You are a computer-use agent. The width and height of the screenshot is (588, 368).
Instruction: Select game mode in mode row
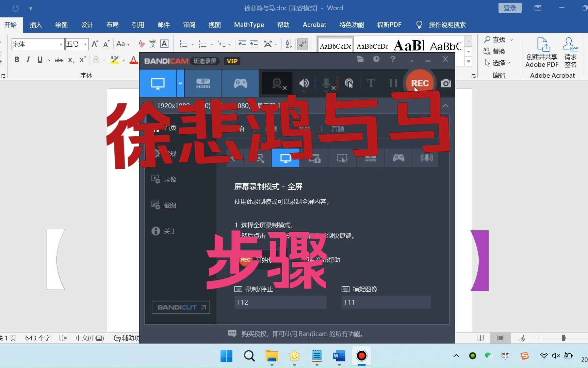coord(398,158)
